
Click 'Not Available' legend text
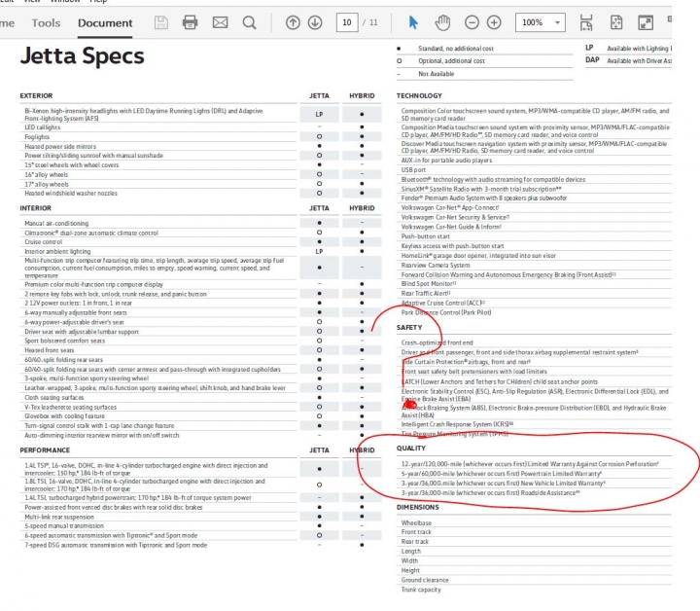[x=437, y=74]
